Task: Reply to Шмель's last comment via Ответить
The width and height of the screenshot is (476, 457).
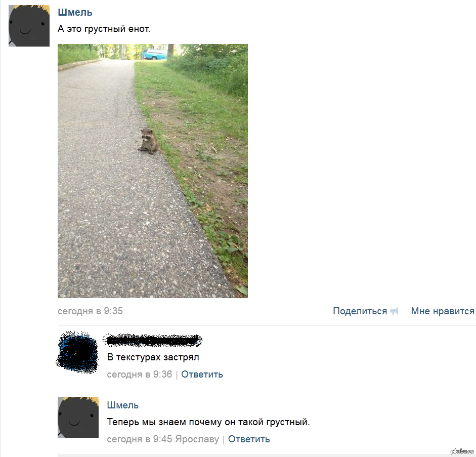Action: click(x=249, y=439)
